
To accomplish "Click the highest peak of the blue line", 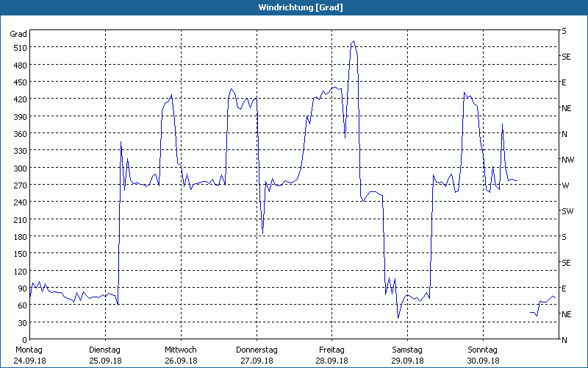I will click(x=354, y=42).
